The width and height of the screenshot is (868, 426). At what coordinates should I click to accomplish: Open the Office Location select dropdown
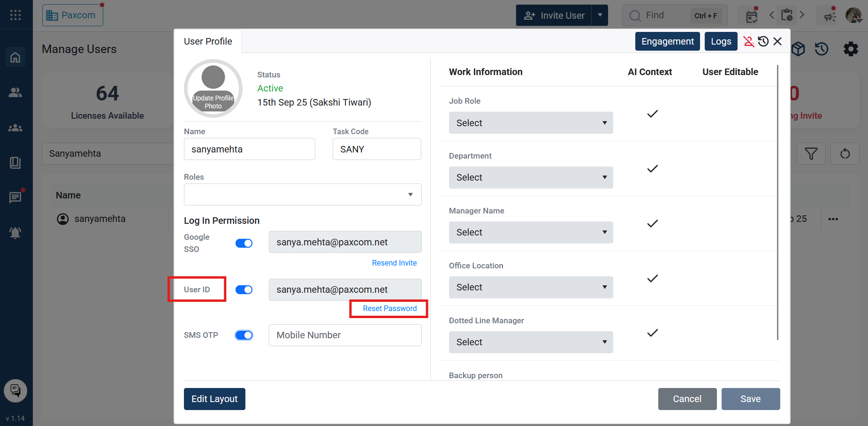(531, 287)
